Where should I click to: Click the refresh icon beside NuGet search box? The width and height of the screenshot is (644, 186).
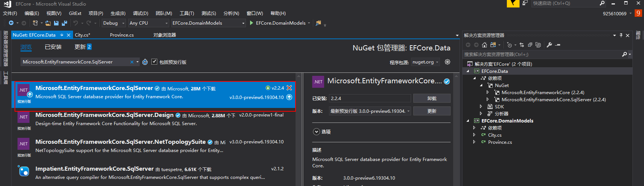coord(145,62)
